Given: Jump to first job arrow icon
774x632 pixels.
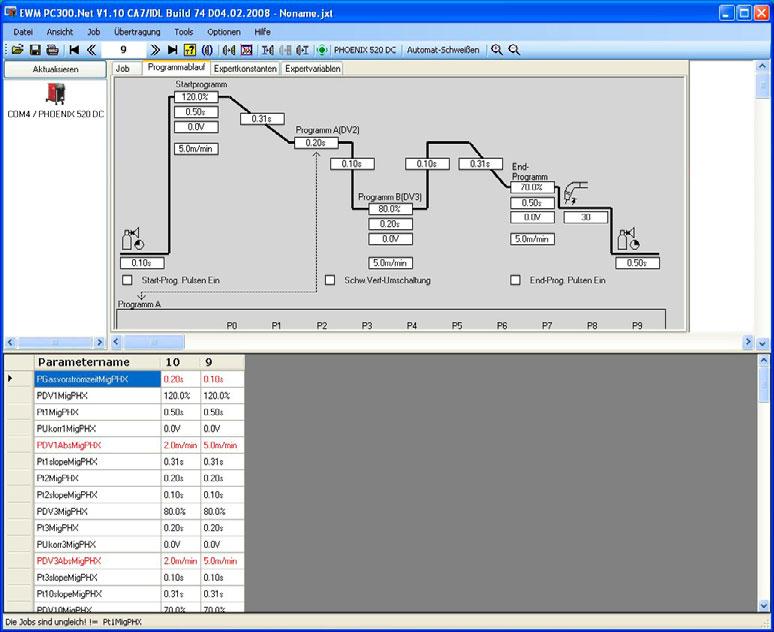Looking at the screenshot, I should tap(75, 50).
